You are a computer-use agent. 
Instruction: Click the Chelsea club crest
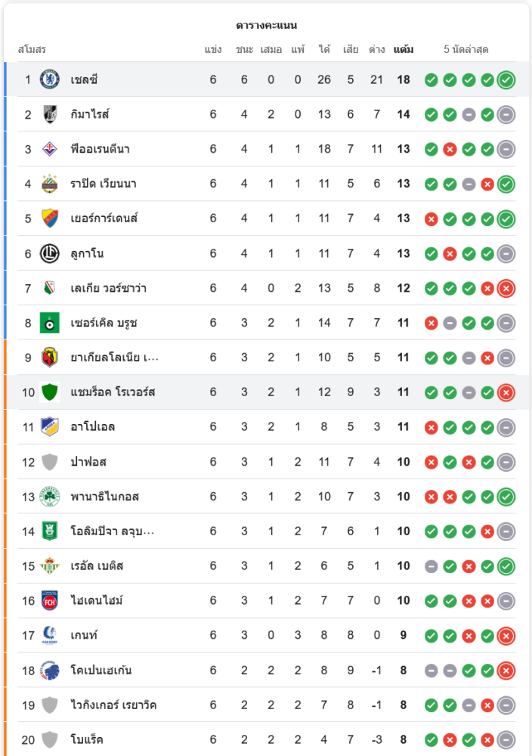tap(50, 79)
